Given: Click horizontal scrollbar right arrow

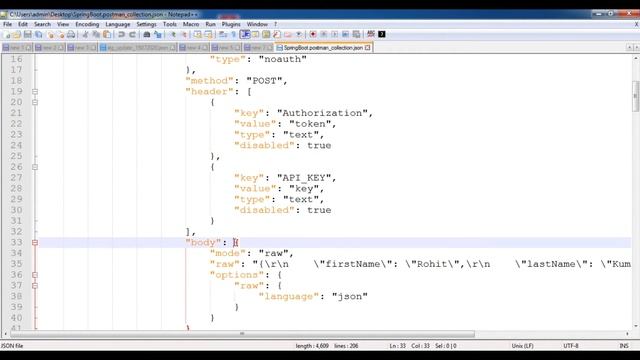Looking at the screenshot, I should click(628, 334).
